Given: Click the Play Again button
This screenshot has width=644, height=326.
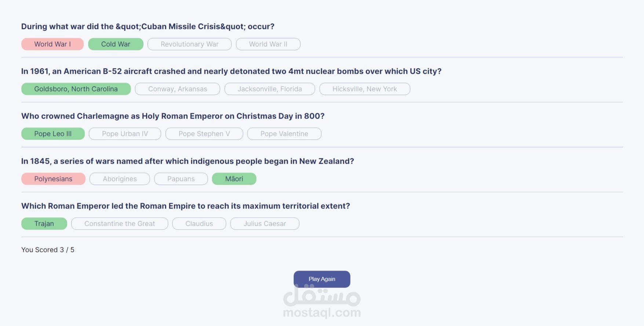Looking at the screenshot, I should [x=322, y=279].
